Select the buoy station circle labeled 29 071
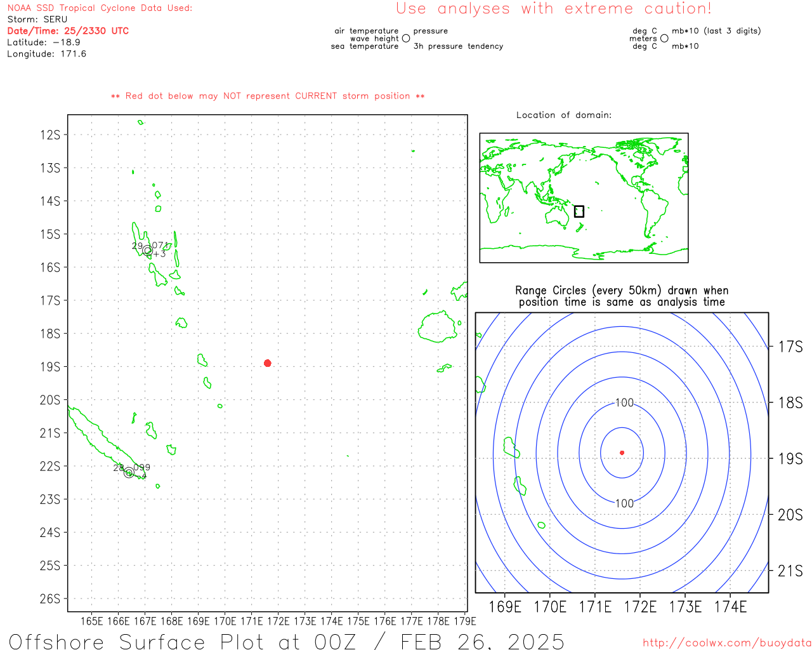 tap(147, 250)
